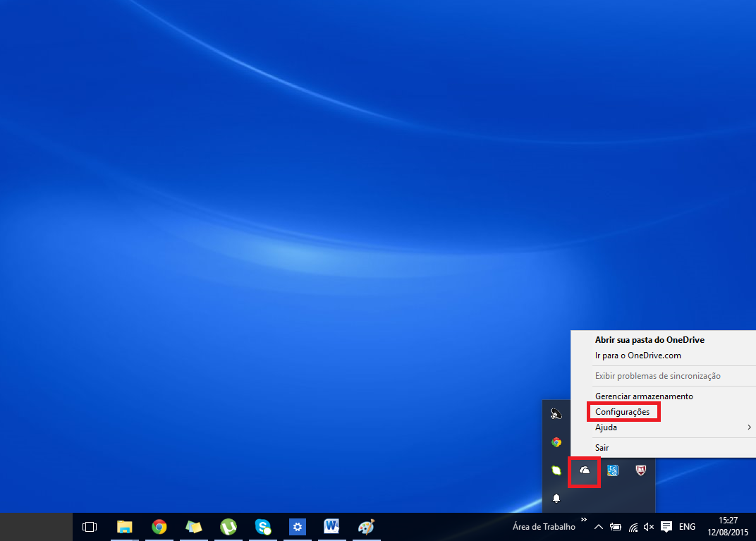The width and height of the screenshot is (756, 541).
Task: Select Configurações in the OneDrive menu
Action: pyautogui.click(x=623, y=411)
